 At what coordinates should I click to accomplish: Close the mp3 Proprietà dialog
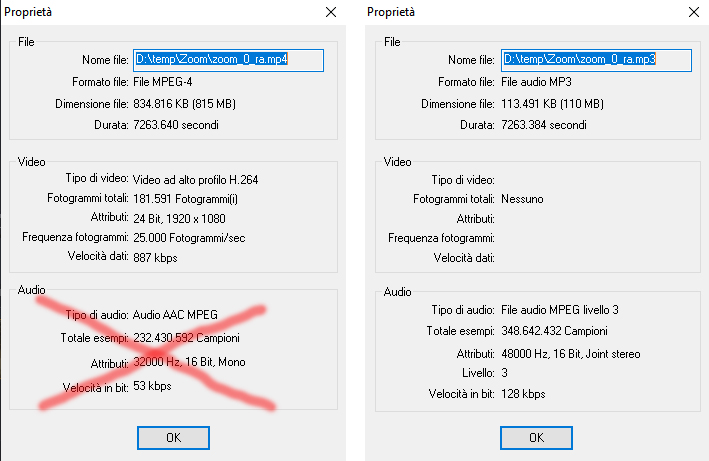pos(694,12)
